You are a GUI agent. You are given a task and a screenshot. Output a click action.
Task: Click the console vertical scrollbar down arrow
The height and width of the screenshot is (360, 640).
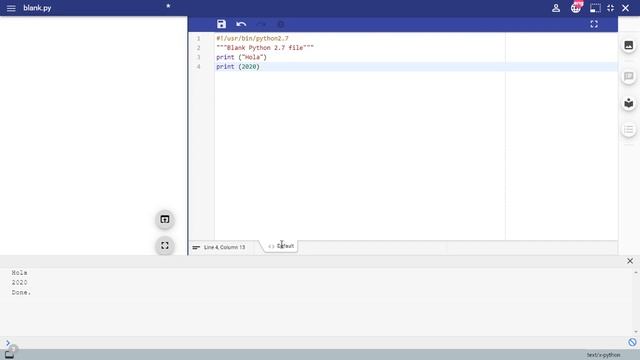pyautogui.click(x=636, y=332)
